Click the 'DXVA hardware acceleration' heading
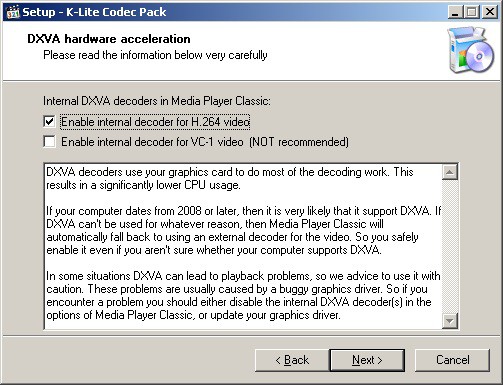Screen dimensions: 503x385 click(109, 39)
